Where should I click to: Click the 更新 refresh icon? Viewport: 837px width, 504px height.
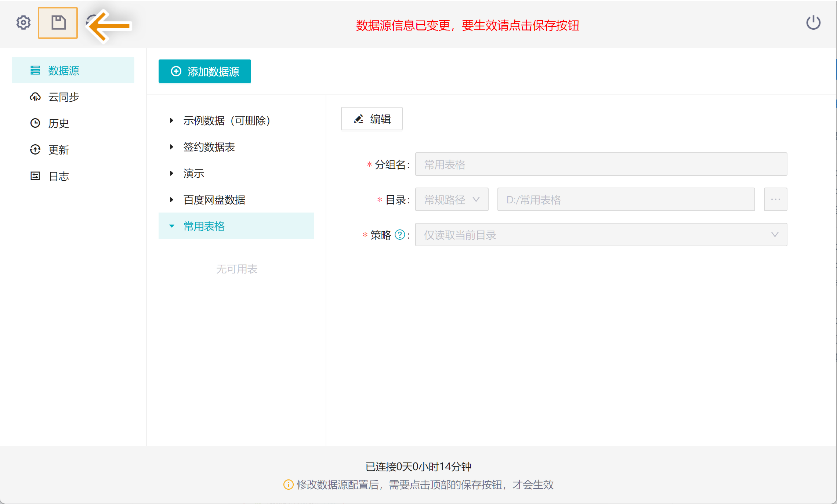35,150
